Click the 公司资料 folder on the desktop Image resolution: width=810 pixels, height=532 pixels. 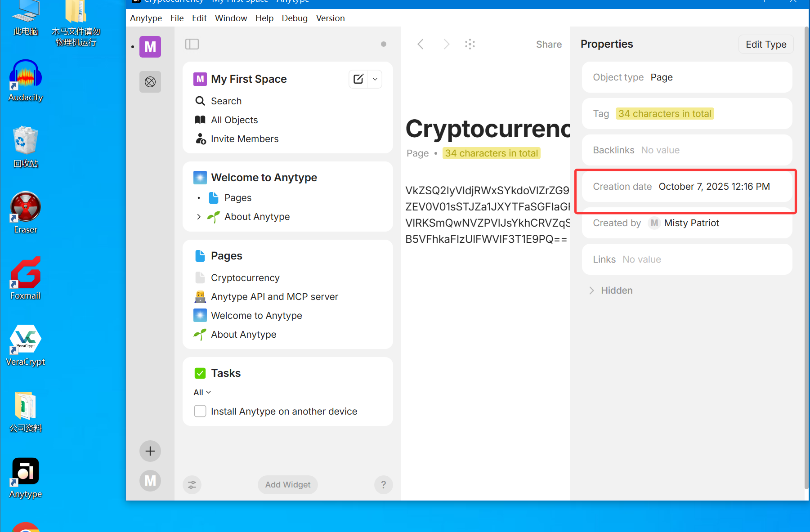click(x=26, y=411)
